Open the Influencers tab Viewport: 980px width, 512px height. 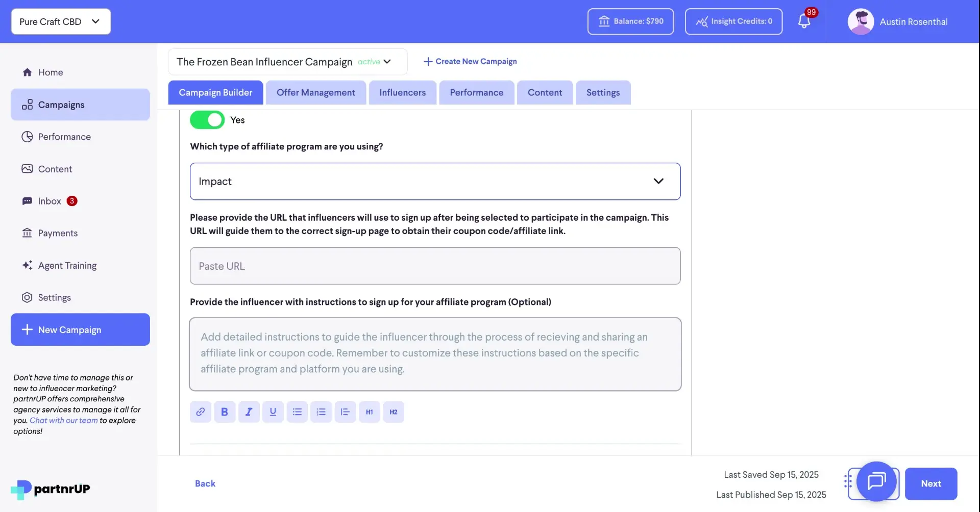click(x=403, y=92)
